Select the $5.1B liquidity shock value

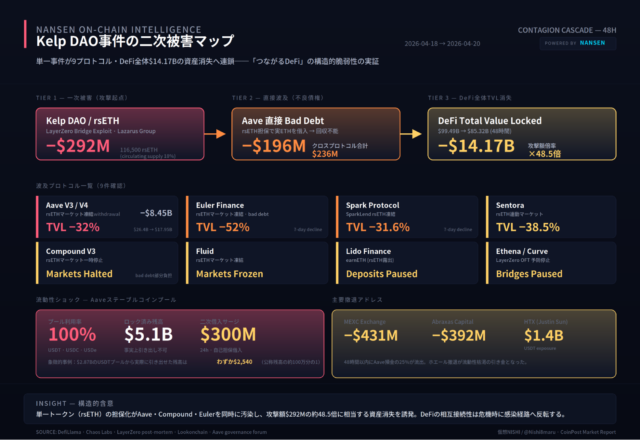click(x=149, y=333)
